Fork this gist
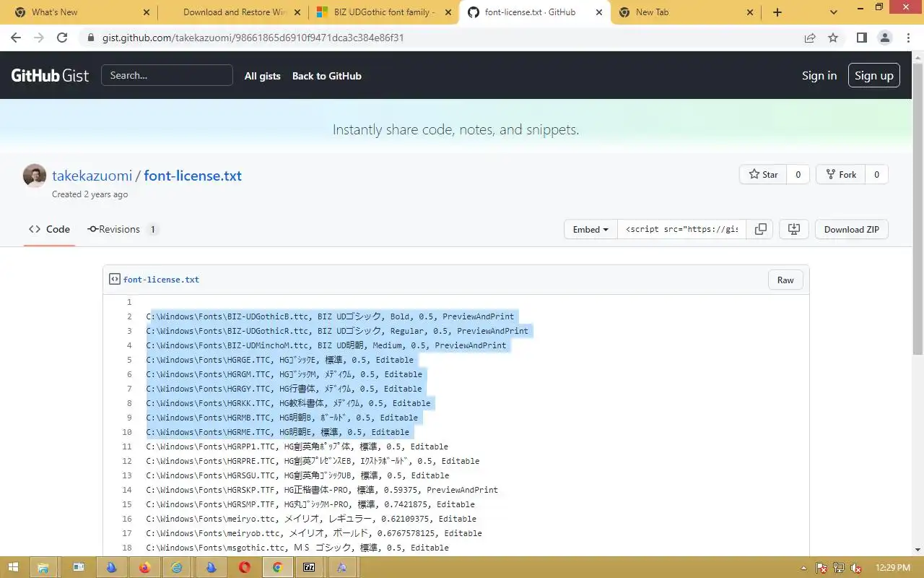This screenshot has width=924, height=578. coord(840,174)
